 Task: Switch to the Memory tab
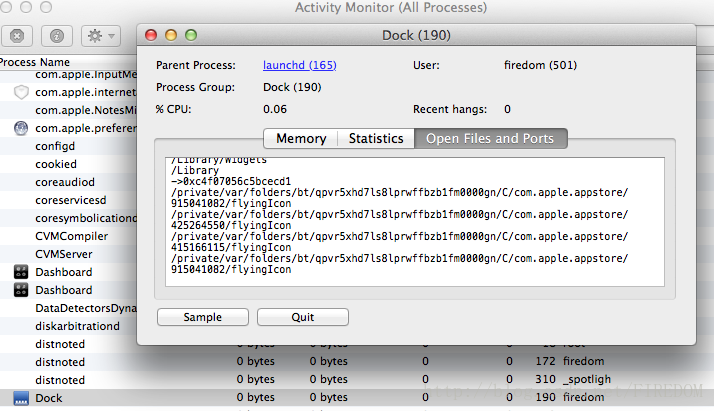[301, 138]
